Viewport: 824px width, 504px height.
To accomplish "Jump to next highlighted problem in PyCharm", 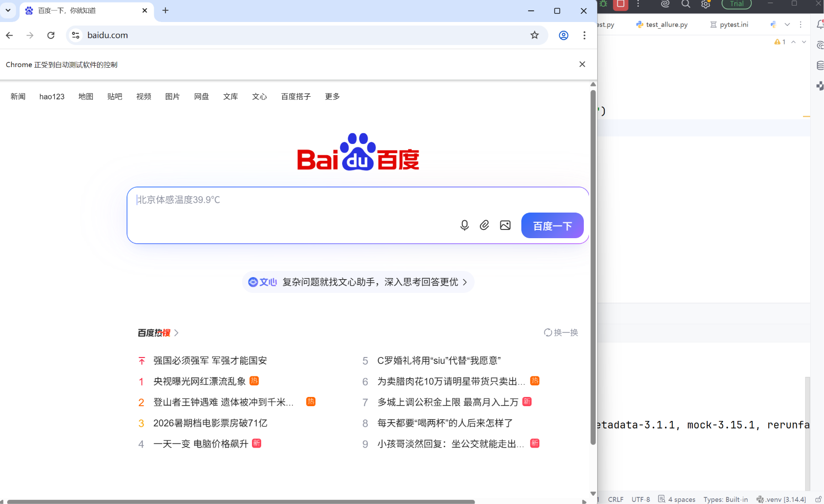I will (x=804, y=42).
